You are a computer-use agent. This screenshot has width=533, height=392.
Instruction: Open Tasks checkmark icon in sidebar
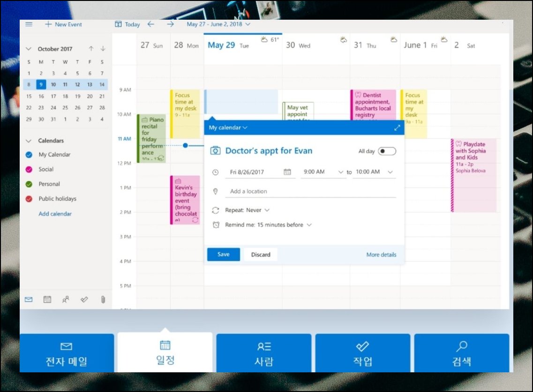84,300
